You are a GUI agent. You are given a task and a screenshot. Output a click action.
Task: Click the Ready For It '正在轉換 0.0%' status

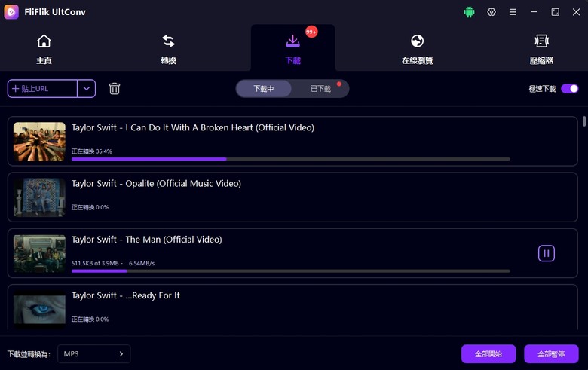click(90, 320)
